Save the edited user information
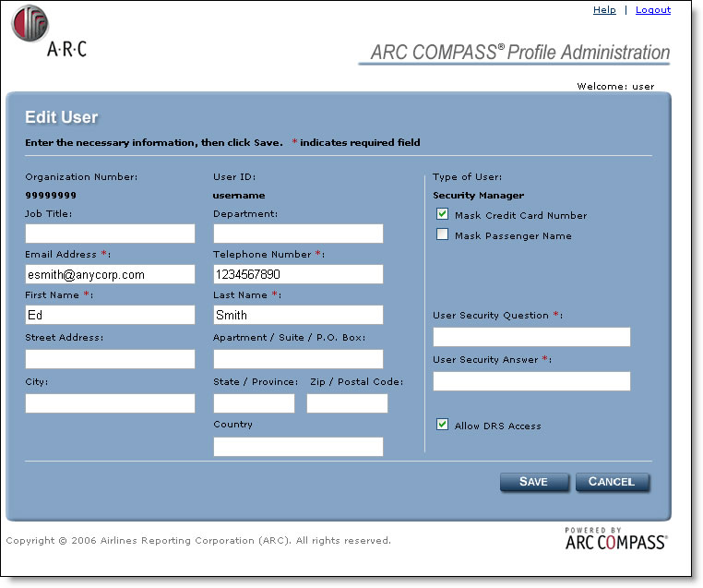 [x=534, y=482]
